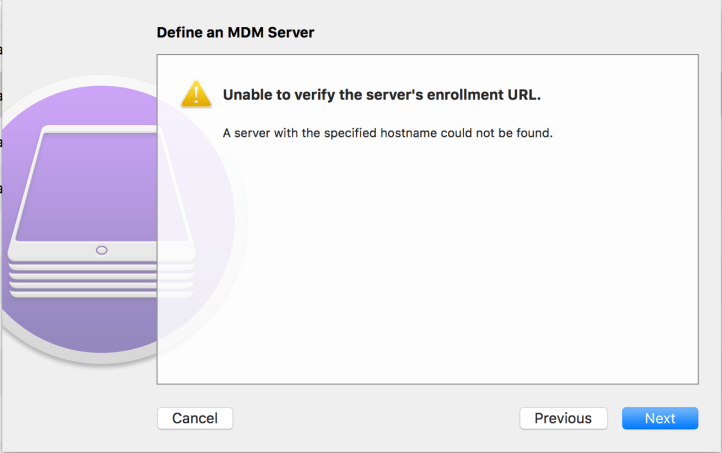Go back with the Previous button
This screenshot has height=453, width=722.
click(x=563, y=418)
